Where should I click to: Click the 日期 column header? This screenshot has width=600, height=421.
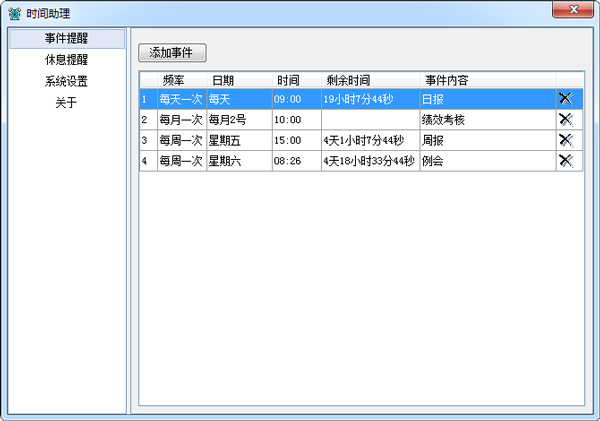pyautogui.click(x=222, y=80)
